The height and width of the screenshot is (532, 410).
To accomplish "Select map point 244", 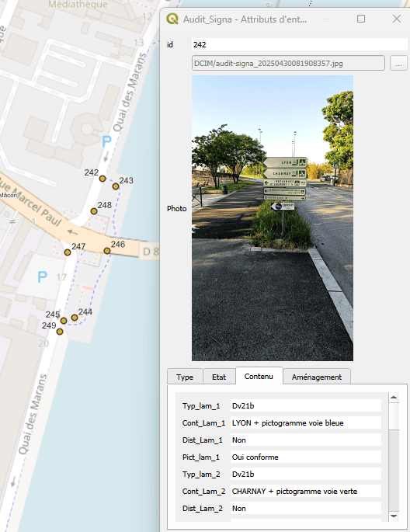I will point(75,318).
